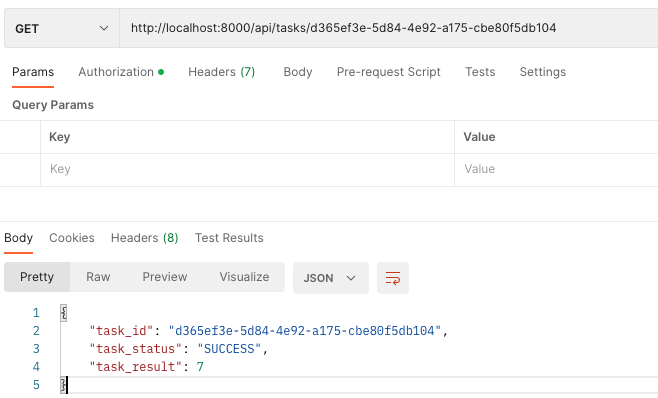Screen dimensions: 658x398
Task: Click the empty query param Value field
Action: [x=556, y=169]
